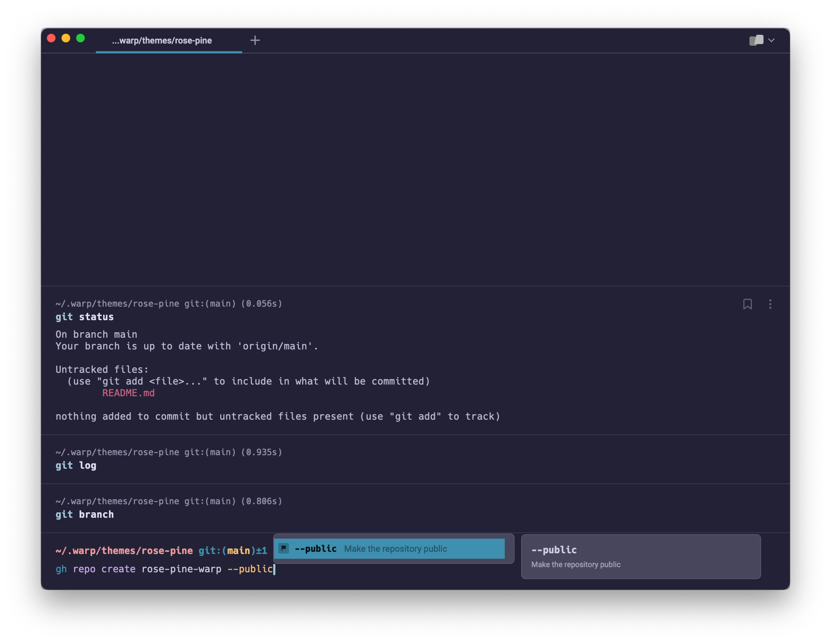
Task: Click the 'use git add <file>' hint line
Action: click(x=248, y=381)
